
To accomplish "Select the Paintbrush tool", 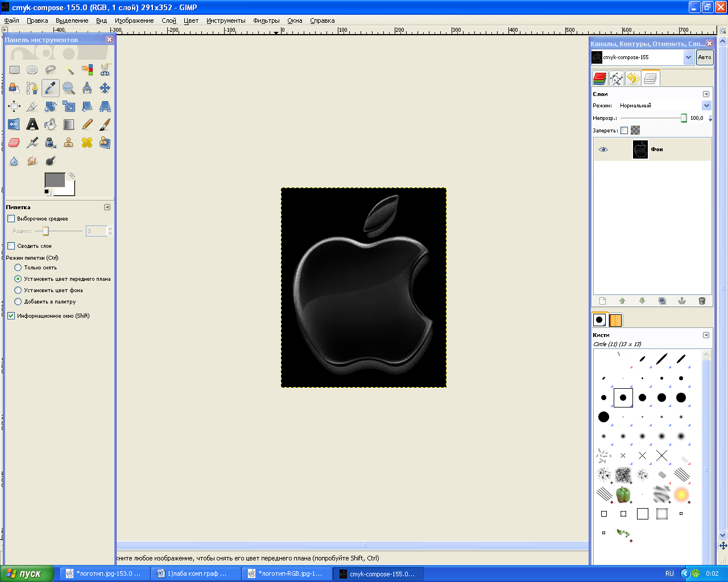I will pos(105,124).
